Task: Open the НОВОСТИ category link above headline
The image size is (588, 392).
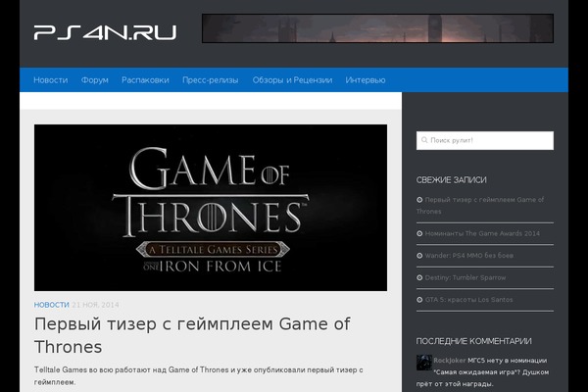Action: point(52,305)
